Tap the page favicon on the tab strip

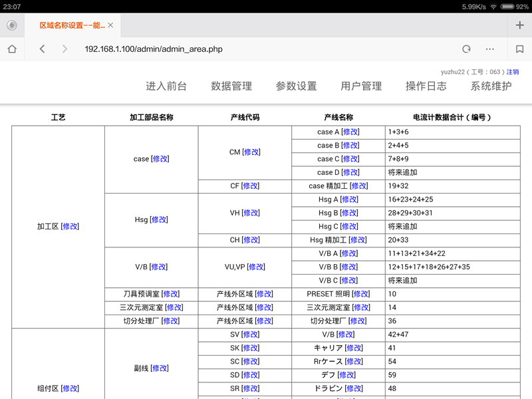[x=11, y=25]
